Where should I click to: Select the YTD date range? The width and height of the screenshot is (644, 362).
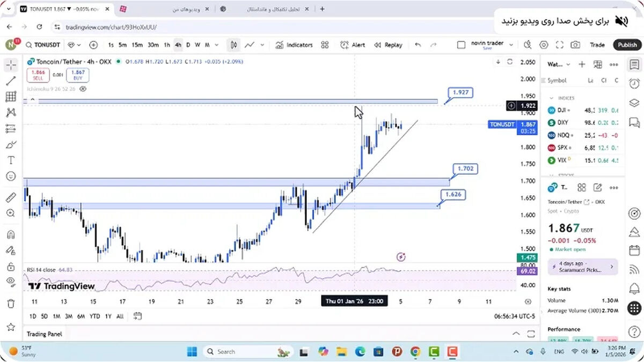coord(95,316)
